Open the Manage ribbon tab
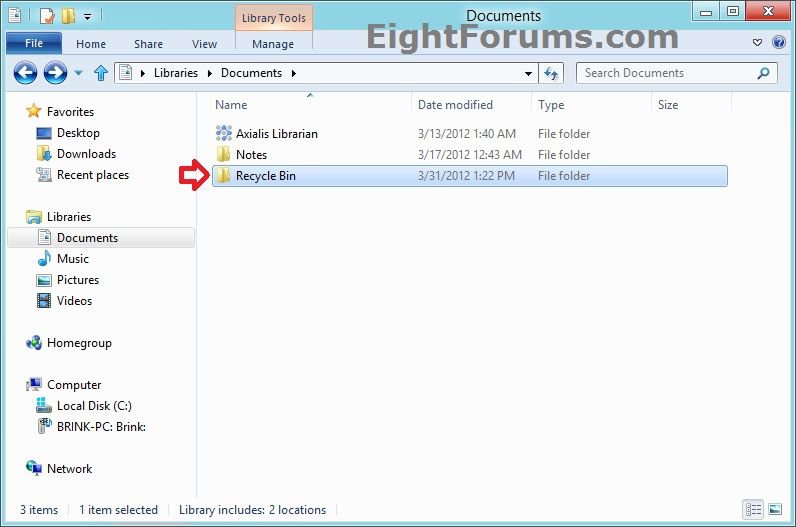Screen dimensions: 796x527 [273, 44]
